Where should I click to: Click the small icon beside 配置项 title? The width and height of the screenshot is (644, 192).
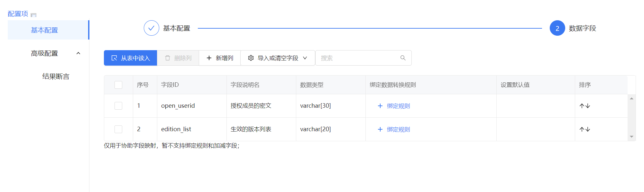[x=33, y=15]
